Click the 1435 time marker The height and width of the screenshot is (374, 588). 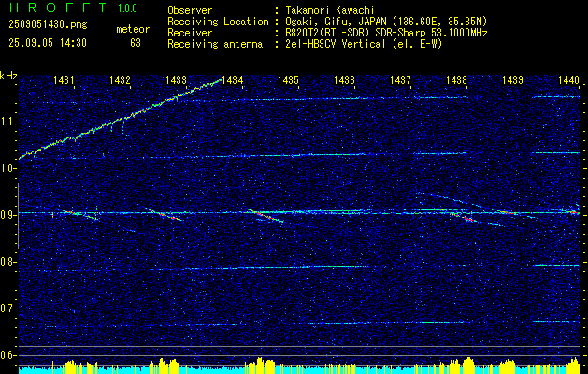tap(288, 79)
